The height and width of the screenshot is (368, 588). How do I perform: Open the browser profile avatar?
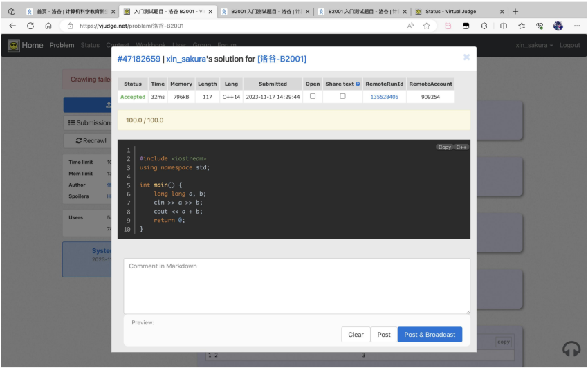click(x=558, y=26)
